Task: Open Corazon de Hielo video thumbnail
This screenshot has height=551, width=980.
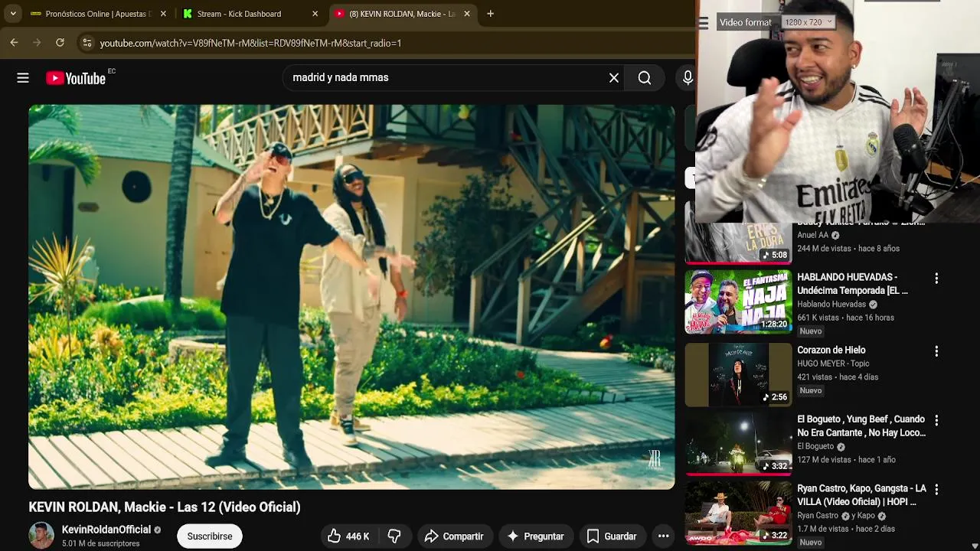Action: pyautogui.click(x=738, y=374)
